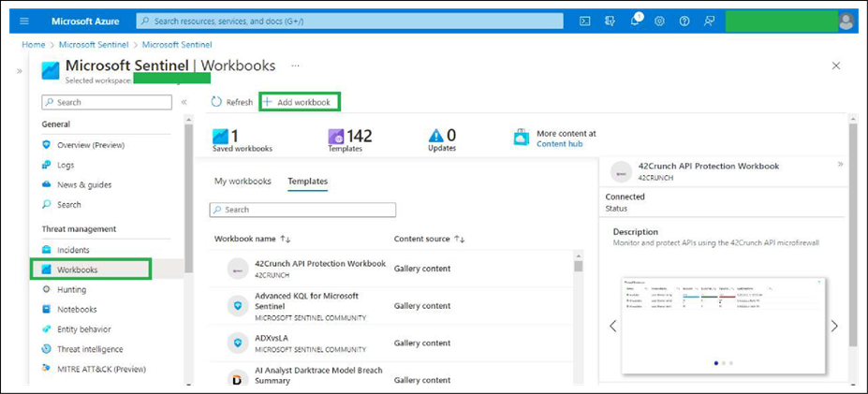The image size is (868, 394).
Task: Focus the workbook templates Search field
Action: coord(302,210)
